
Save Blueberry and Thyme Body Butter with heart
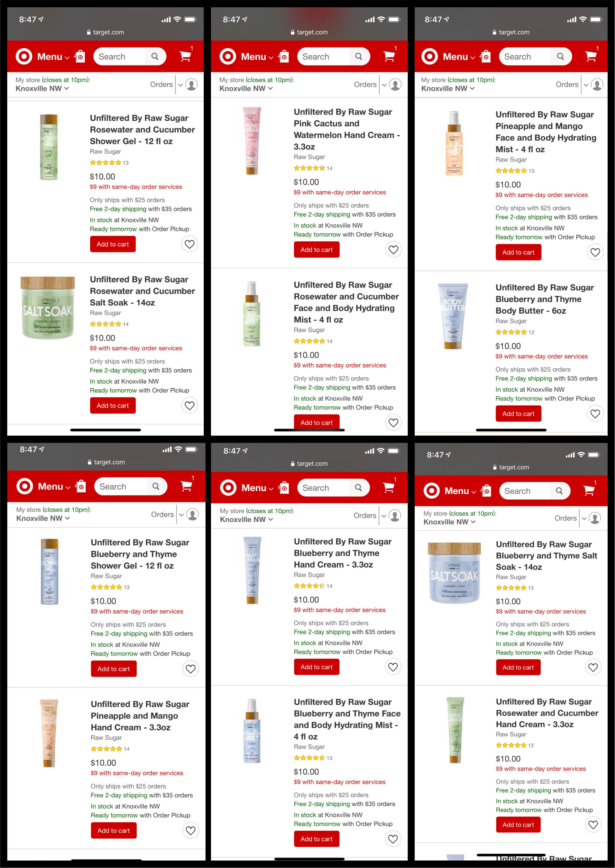point(595,414)
